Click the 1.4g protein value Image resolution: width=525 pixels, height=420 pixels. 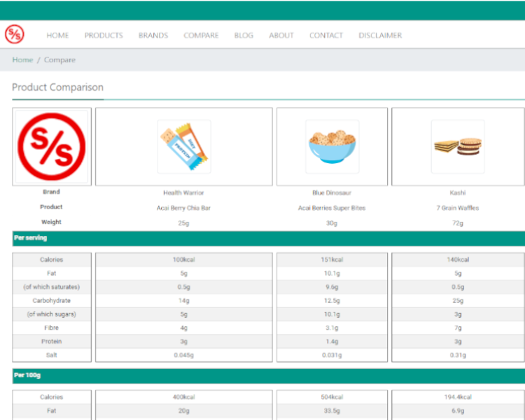pyautogui.click(x=332, y=342)
